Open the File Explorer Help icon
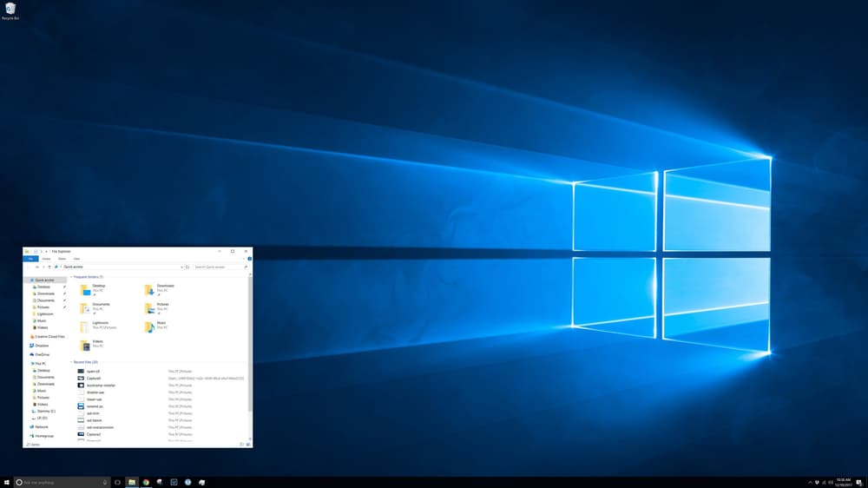Screen dimensions: 868x488 tap(250, 259)
